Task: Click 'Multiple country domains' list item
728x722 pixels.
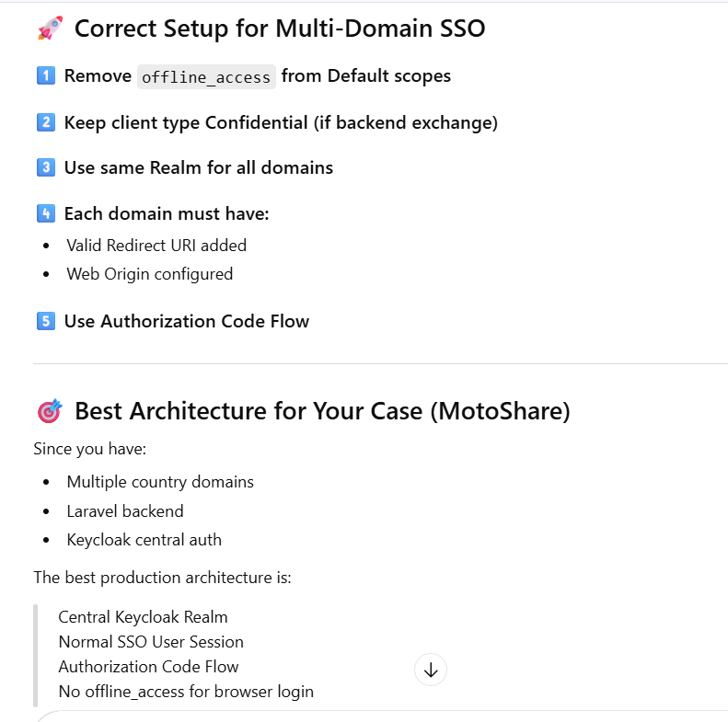Action: (x=160, y=482)
